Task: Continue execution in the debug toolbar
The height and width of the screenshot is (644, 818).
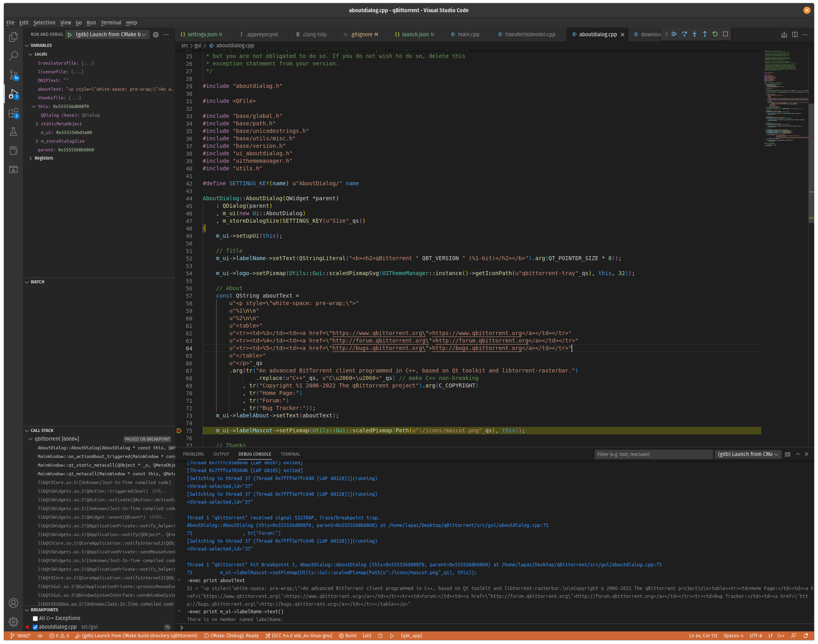Action: 674,34
